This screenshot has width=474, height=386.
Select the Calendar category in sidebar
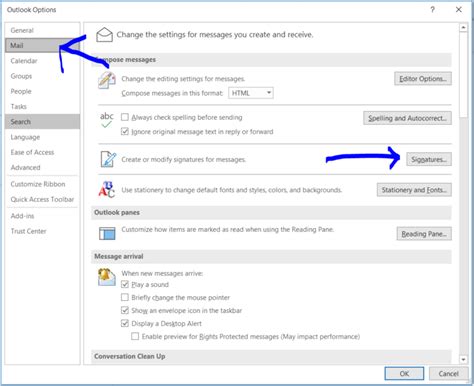coord(24,61)
